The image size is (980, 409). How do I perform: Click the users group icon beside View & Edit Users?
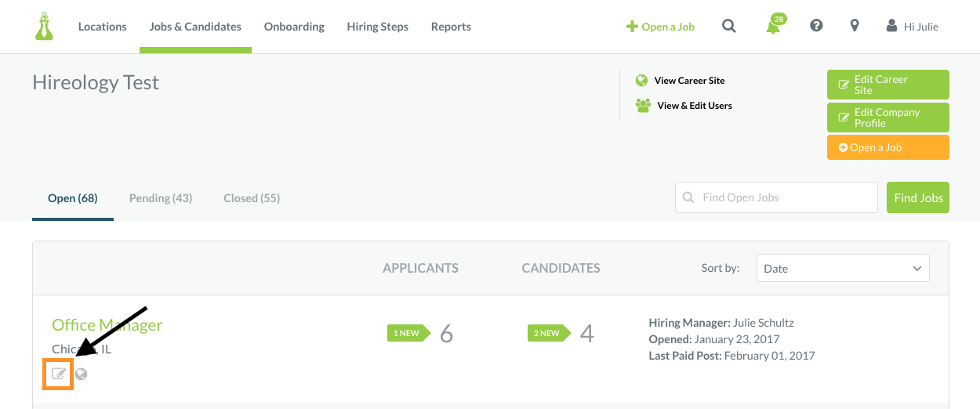(x=643, y=105)
